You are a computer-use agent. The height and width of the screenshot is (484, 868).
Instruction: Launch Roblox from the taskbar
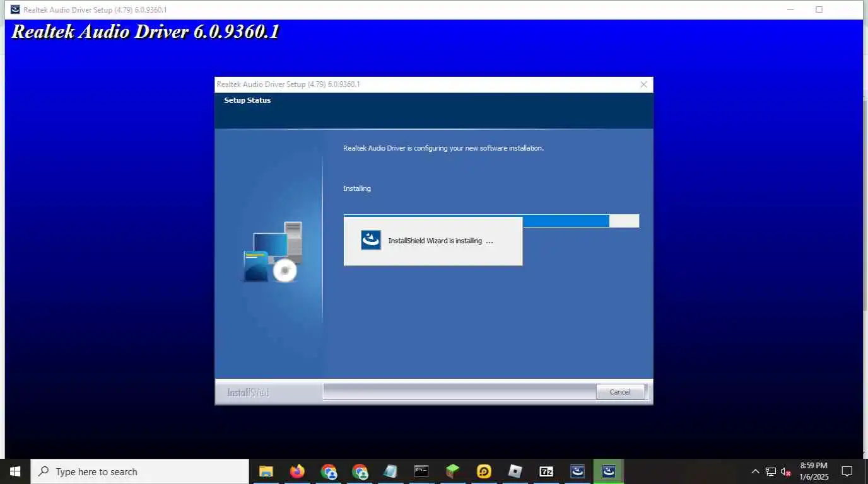(515, 471)
